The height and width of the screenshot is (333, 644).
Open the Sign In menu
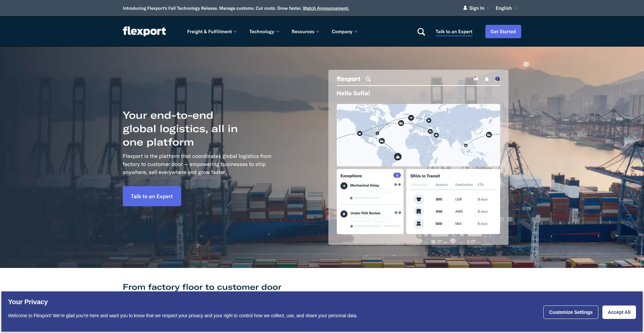(x=476, y=8)
